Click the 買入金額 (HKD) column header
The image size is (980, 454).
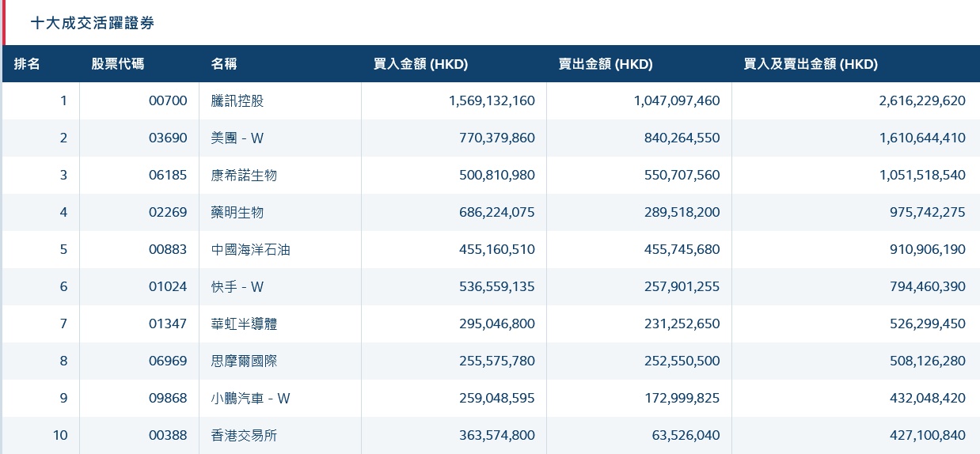click(420, 64)
